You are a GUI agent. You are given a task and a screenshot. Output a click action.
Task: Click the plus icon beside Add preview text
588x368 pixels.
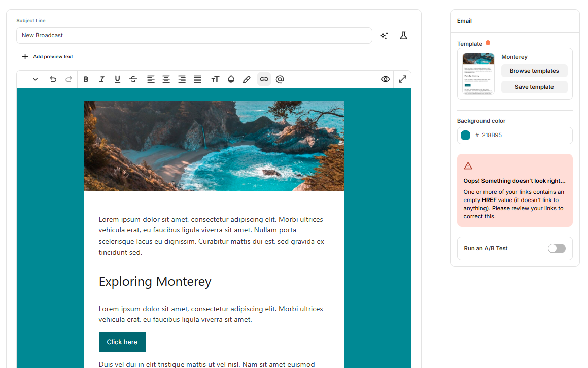click(x=25, y=57)
